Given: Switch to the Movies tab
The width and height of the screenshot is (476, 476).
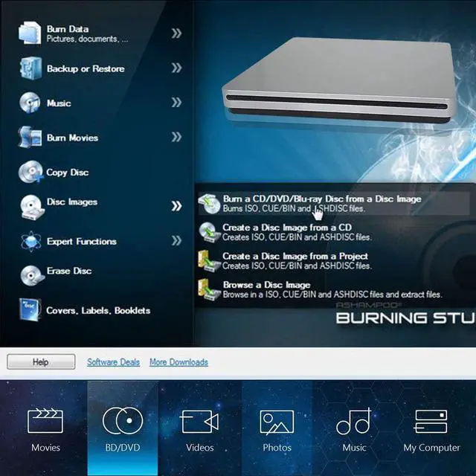Looking at the screenshot, I should (45, 428).
